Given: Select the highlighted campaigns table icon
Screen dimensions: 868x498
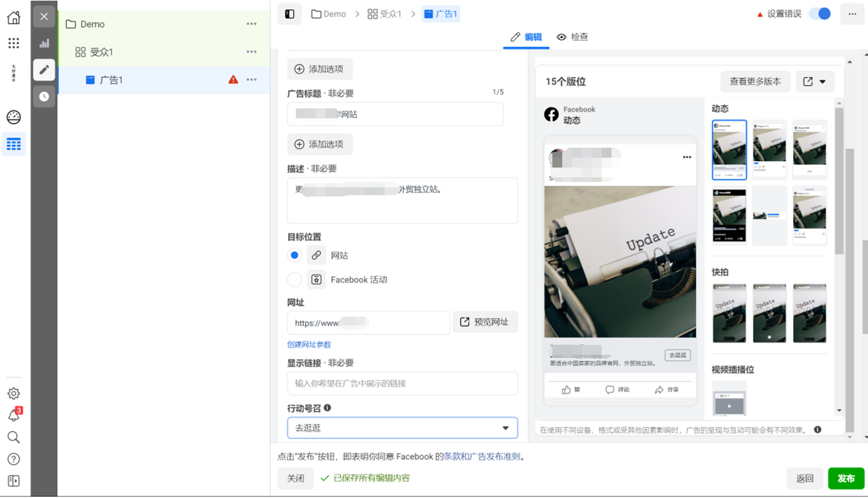Looking at the screenshot, I should tap(13, 144).
